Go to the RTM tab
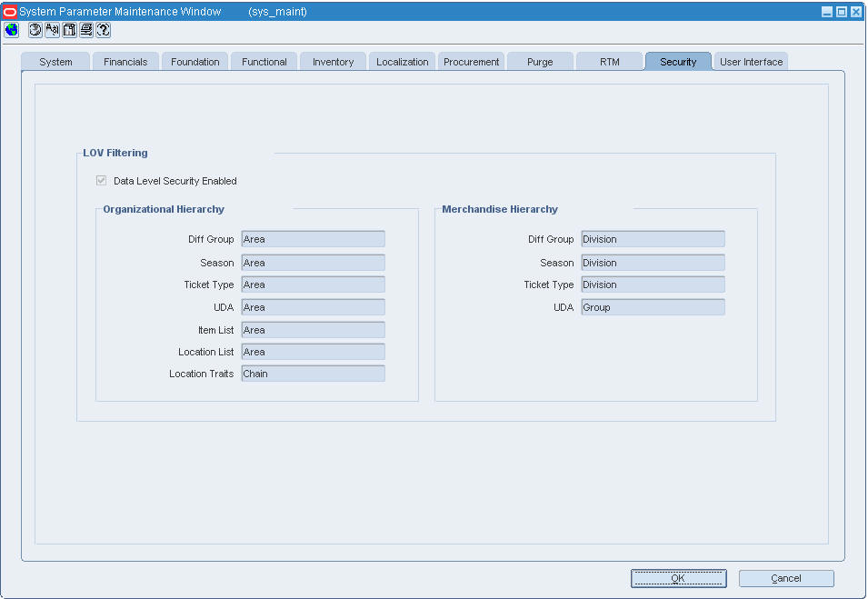This screenshot has width=868, height=599. click(610, 62)
